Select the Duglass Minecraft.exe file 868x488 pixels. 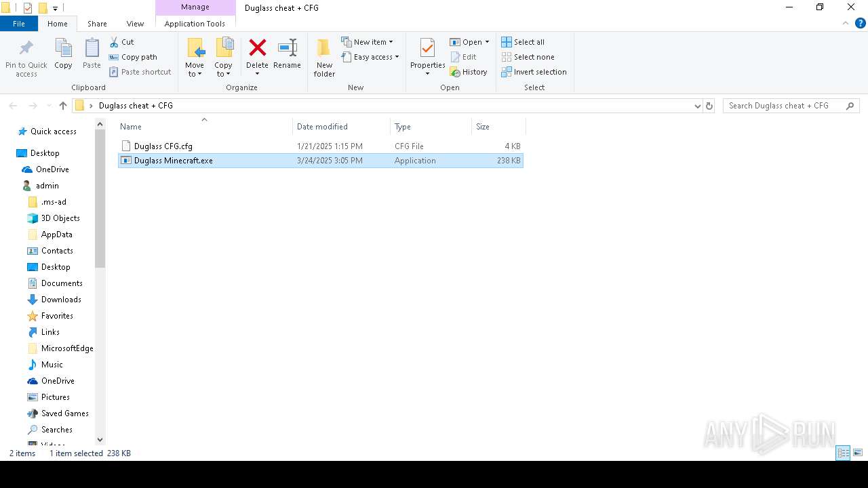320,161
